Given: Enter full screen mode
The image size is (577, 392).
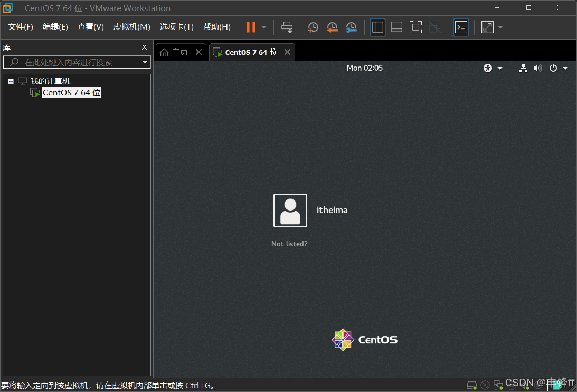Looking at the screenshot, I should (x=416, y=27).
